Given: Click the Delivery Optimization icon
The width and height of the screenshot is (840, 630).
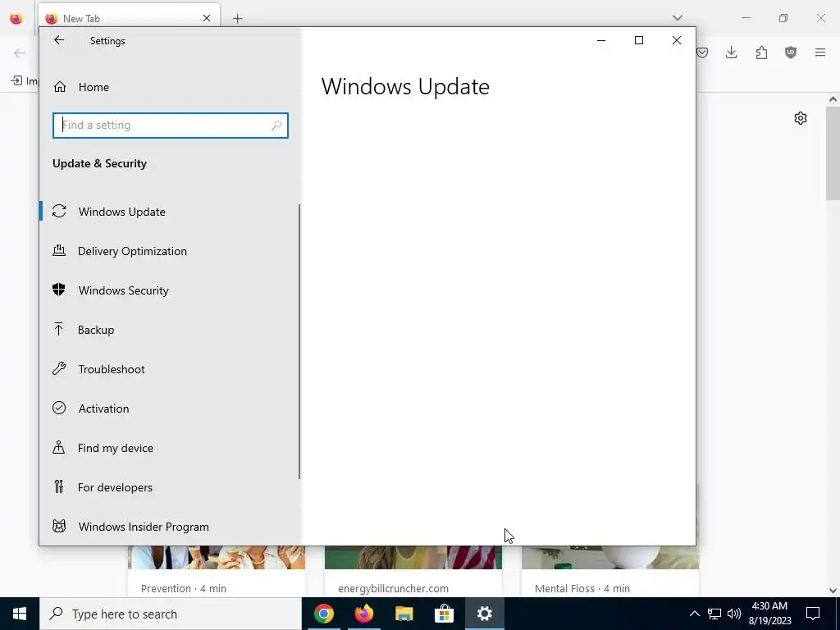Looking at the screenshot, I should pyautogui.click(x=59, y=250).
